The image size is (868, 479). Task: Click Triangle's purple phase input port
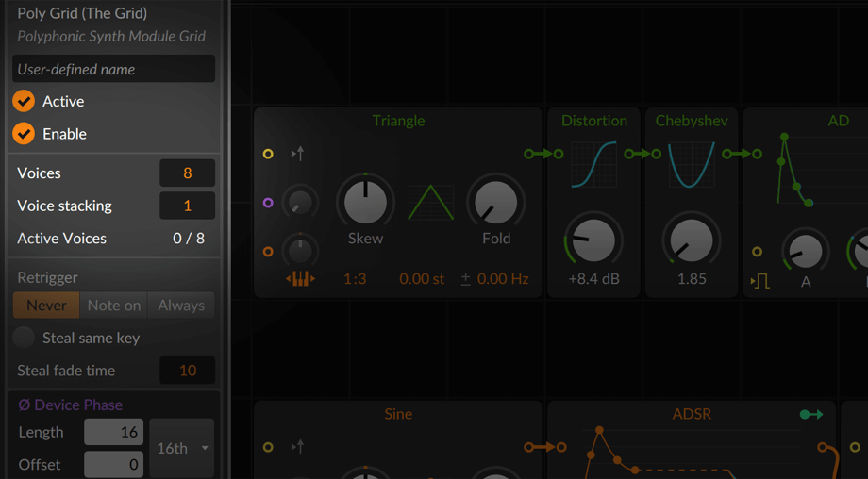268,203
